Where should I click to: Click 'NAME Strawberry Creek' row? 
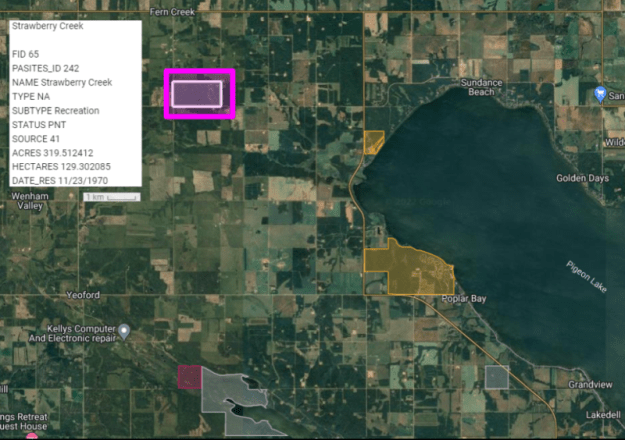[x=62, y=82]
